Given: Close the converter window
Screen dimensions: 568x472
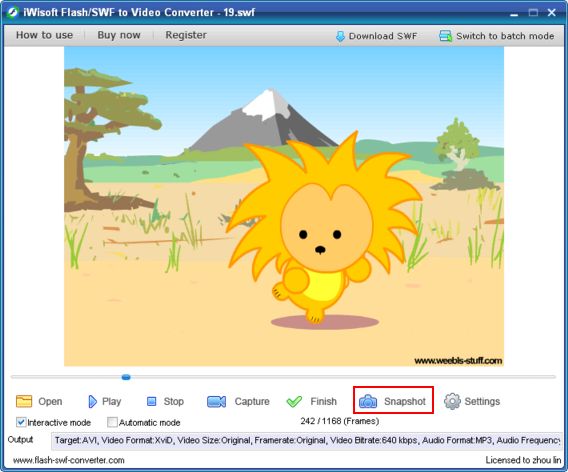Looking at the screenshot, I should [x=551, y=13].
